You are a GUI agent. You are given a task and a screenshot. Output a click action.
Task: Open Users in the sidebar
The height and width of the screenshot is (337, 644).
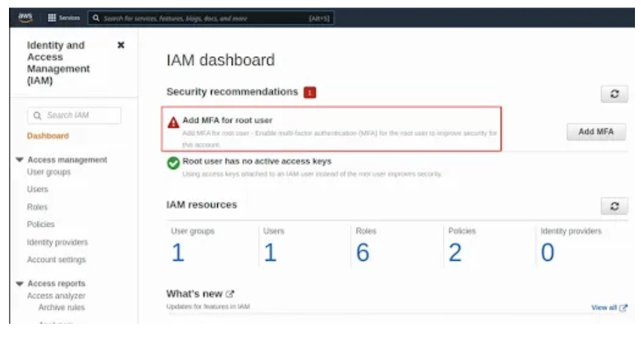[x=37, y=189]
